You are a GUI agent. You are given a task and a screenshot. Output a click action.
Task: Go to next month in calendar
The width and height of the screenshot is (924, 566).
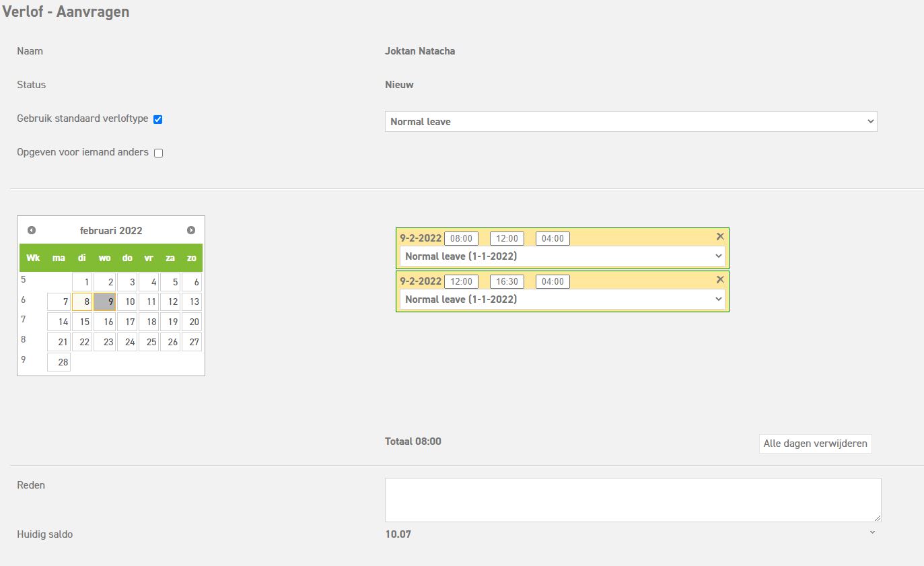(x=191, y=230)
